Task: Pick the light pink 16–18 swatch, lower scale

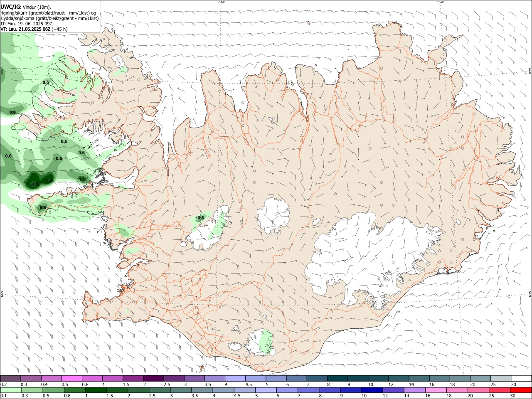Action: click(436, 390)
